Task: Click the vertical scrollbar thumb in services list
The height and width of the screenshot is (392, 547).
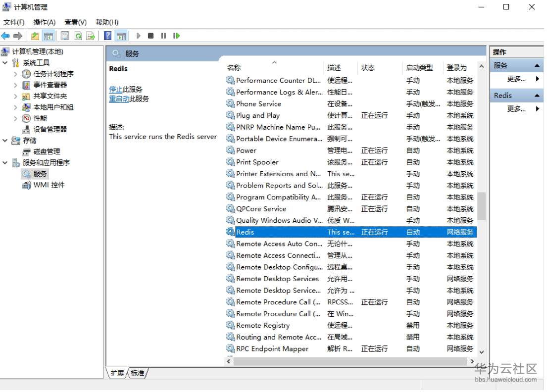Action: point(482,206)
